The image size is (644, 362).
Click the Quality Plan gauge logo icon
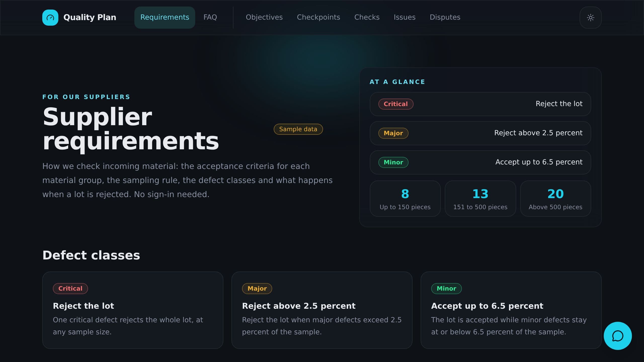click(x=50, y=18)
